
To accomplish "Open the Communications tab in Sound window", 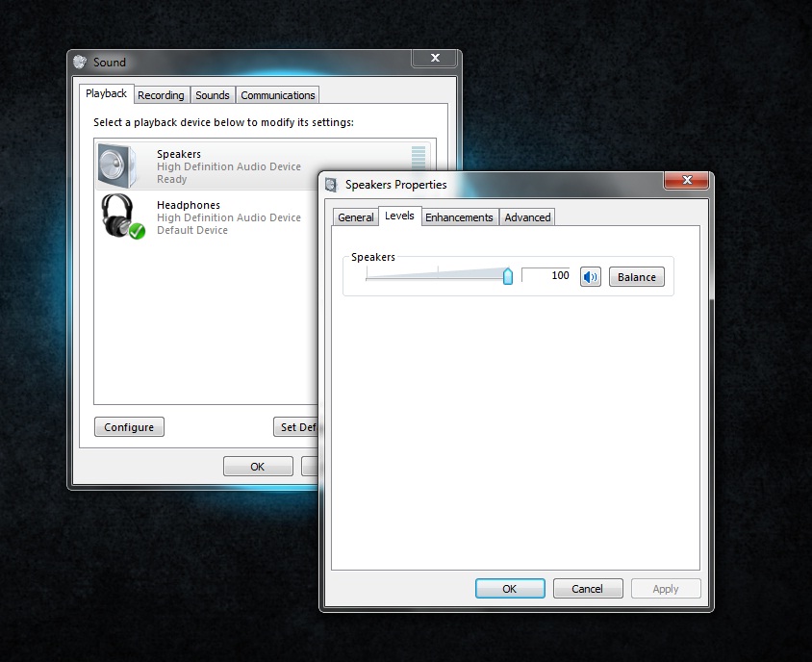I will pyautogui.click(x=278, y=95).
